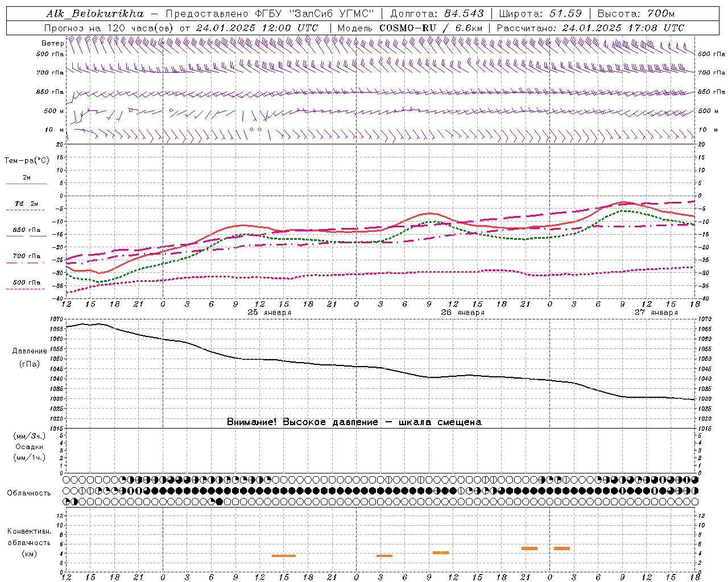
Task: Click the 26 января date label
Action: [462, 313]
